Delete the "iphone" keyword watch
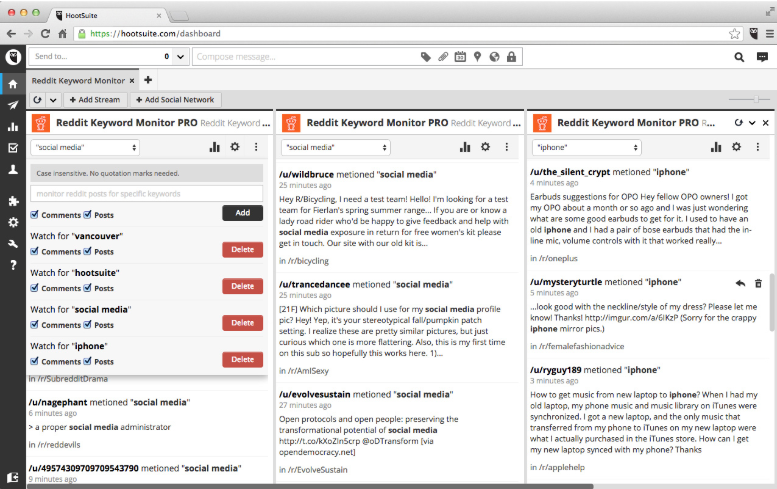 [x=242, y=359]
